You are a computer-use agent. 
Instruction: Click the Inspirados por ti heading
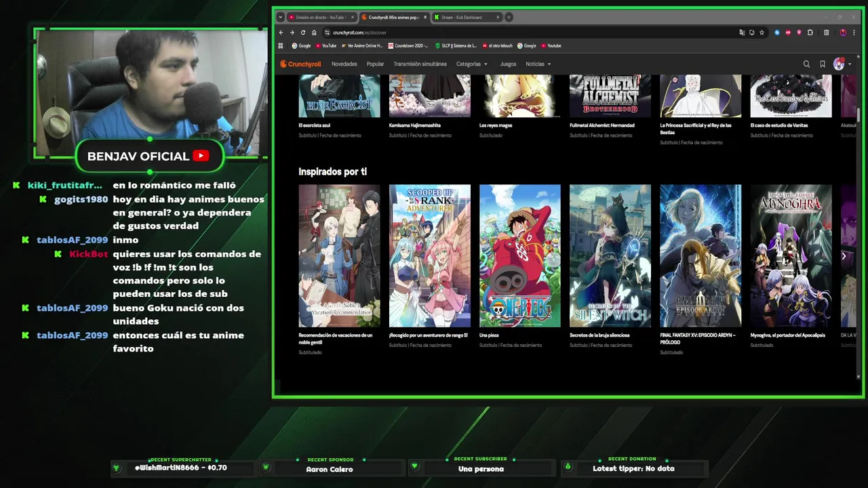(332, 172)
